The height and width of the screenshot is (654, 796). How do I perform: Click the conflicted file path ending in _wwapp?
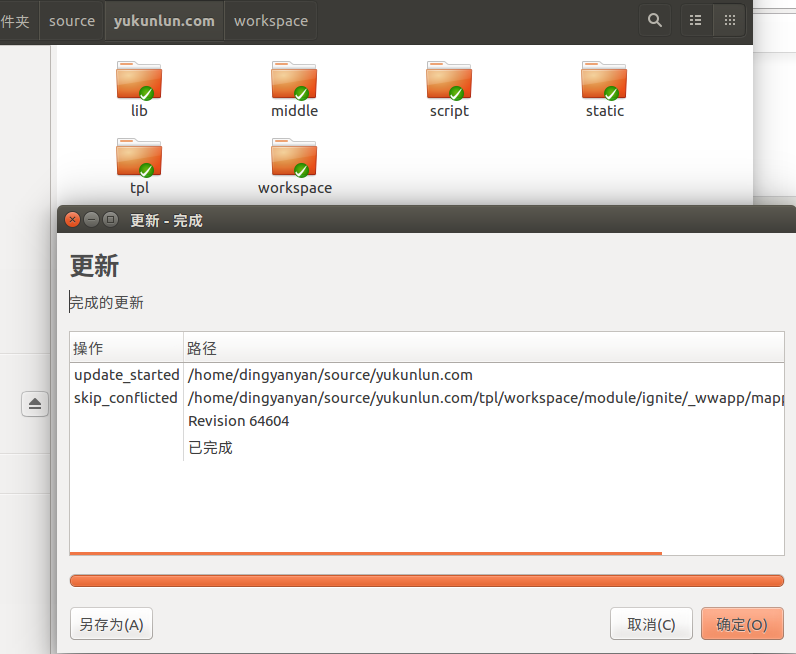(x=486, y=398)
